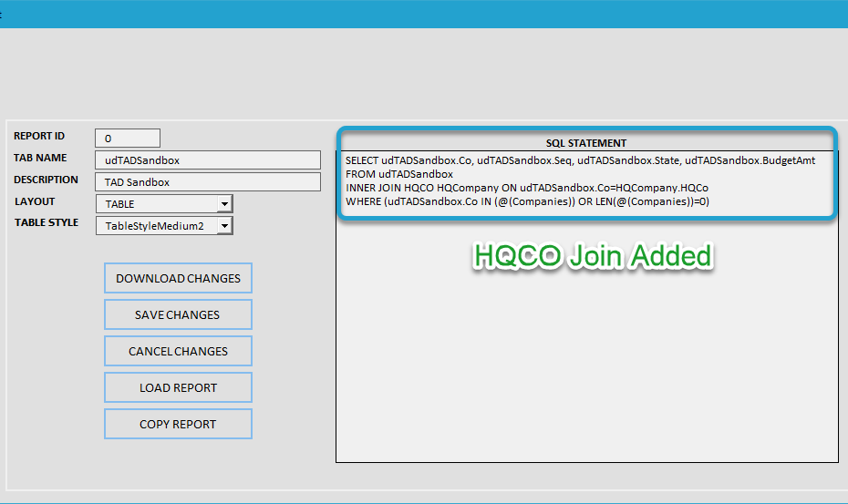Click the TAB NAME label
Screen dimensions: 848x504
40,158
